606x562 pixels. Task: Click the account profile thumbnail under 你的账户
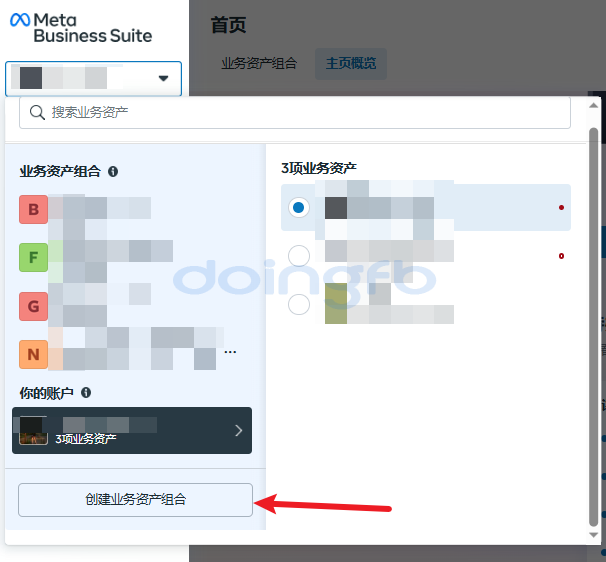coord(34,431)
